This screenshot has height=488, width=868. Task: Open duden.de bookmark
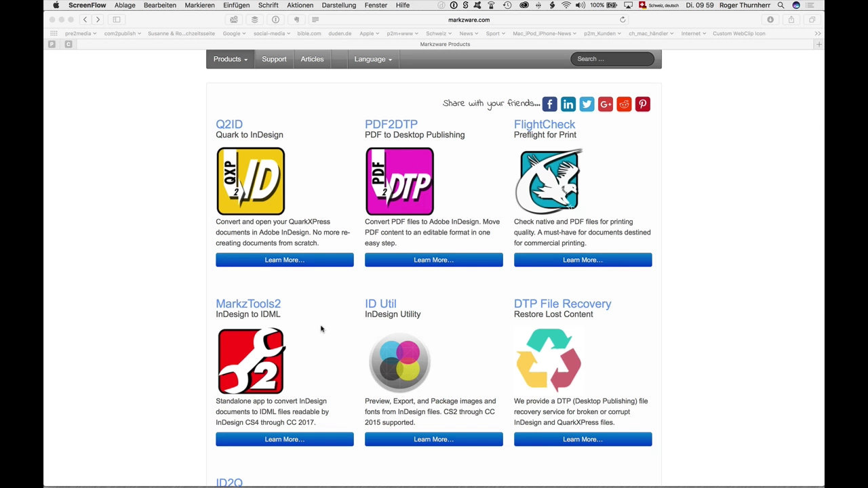coord(340,33)
